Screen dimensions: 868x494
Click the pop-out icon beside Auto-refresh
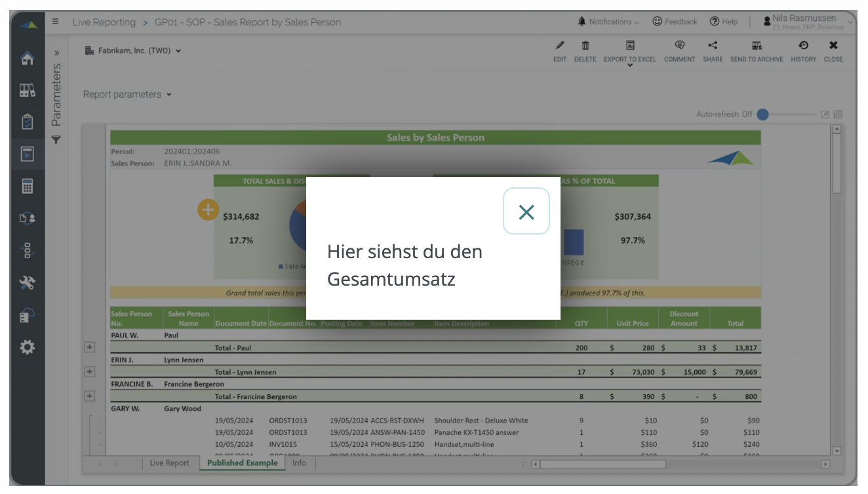click(825, 115)
